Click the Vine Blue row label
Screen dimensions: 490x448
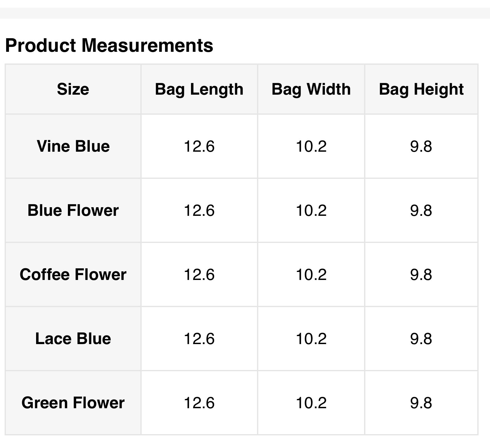(x=73, y=146)
